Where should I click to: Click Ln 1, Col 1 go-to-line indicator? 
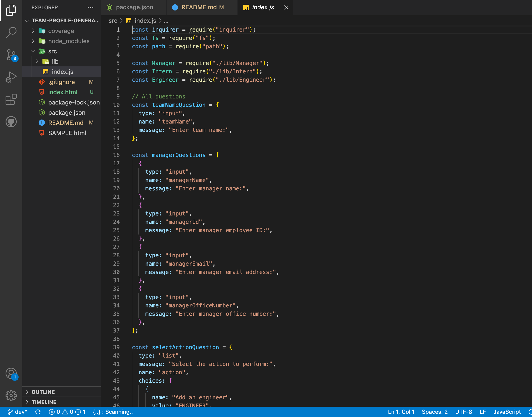401,412
